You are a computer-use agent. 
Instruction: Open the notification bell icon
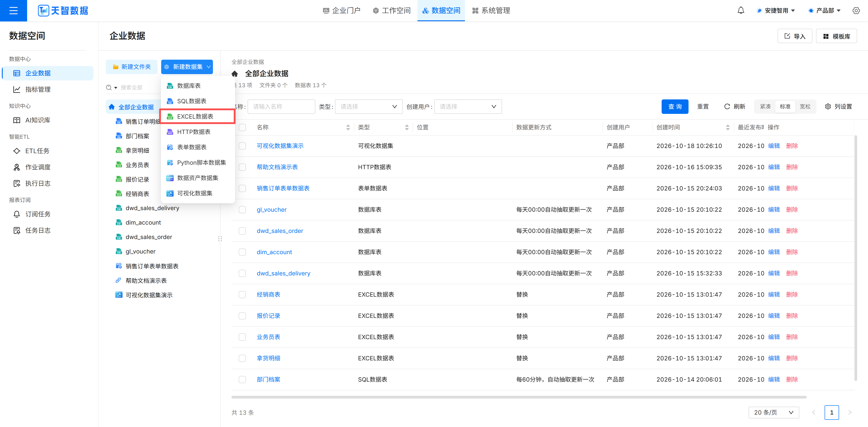tap(741, 10)
